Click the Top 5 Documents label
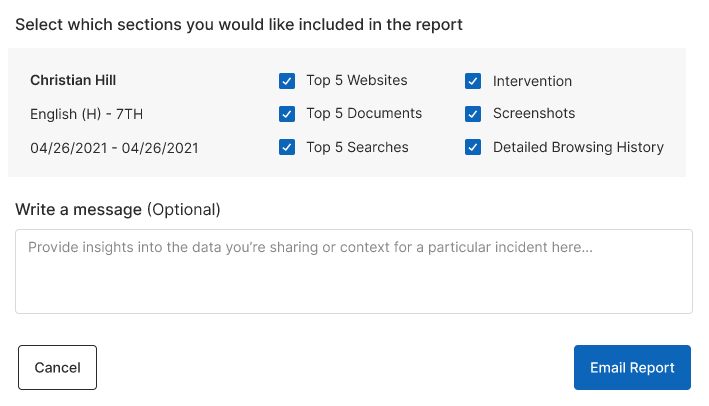This screenshot has height=406, width=709. coord(364,113)
